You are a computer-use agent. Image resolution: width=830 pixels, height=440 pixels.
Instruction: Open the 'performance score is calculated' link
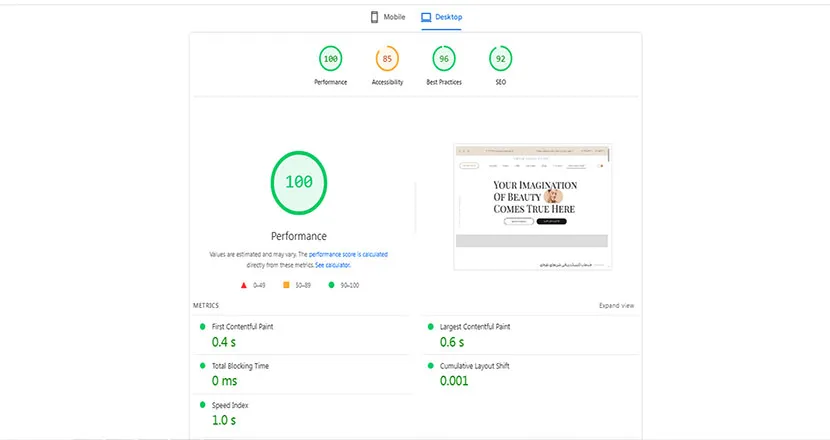(x=348, y=255)
